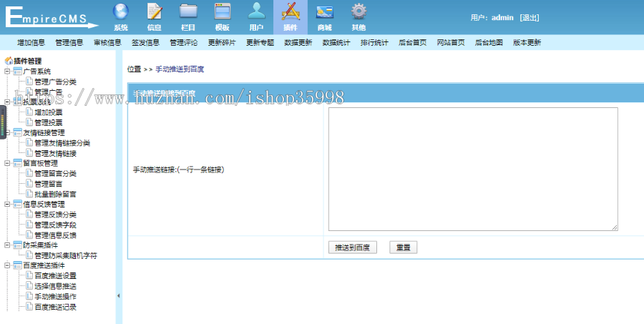Click the 推送到百度 submit button
Image resolution: width=644 pixels, height=324 pixels.
pos(353,247)
